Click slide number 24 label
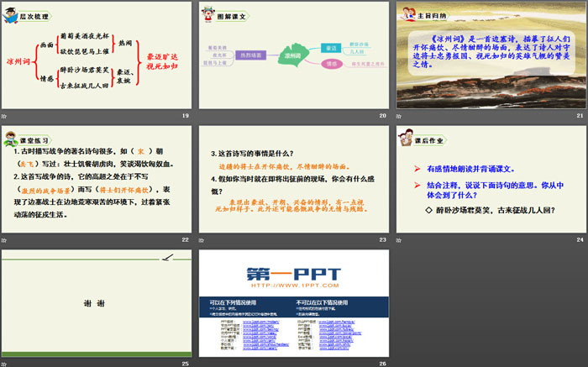588x367 pixels. point(580,240)
